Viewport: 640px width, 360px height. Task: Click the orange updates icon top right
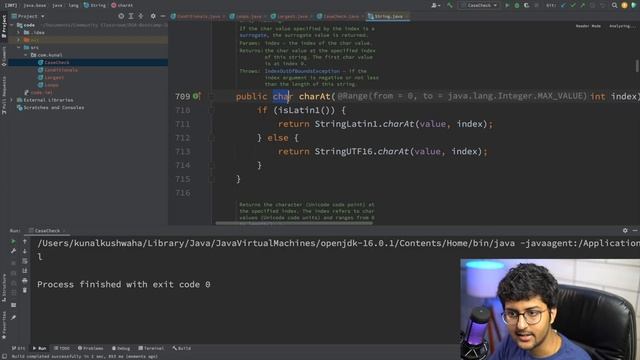[624, 5]
